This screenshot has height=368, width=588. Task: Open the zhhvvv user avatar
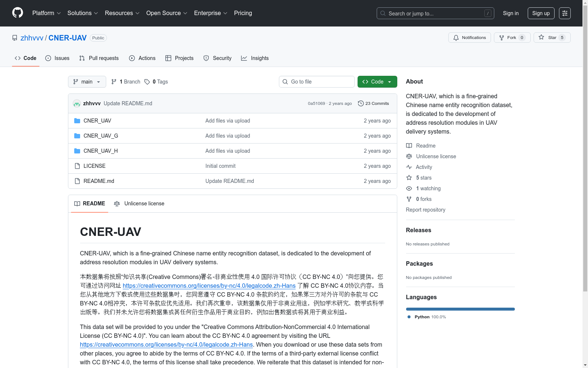(x=77, y=103)
